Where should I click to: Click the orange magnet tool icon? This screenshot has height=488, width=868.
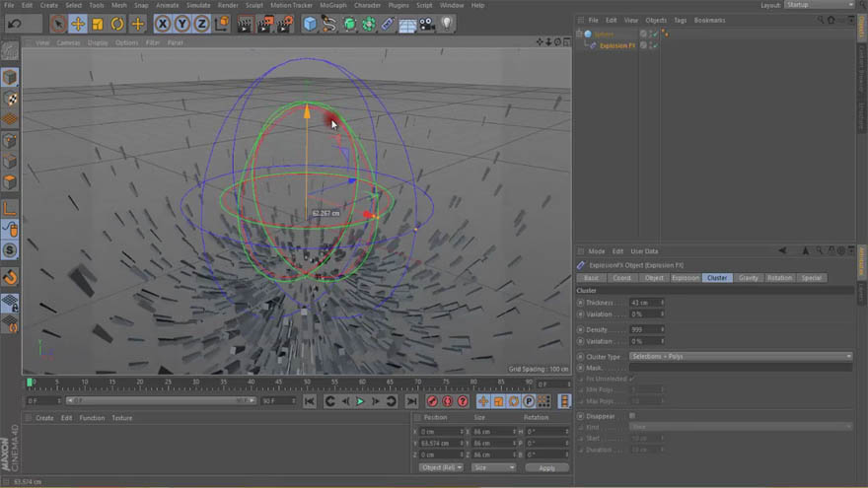[10, 277]
